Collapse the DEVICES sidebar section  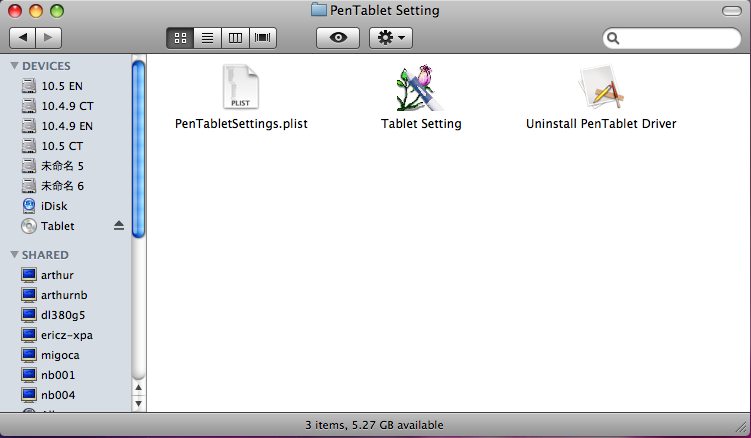(14, 66)
